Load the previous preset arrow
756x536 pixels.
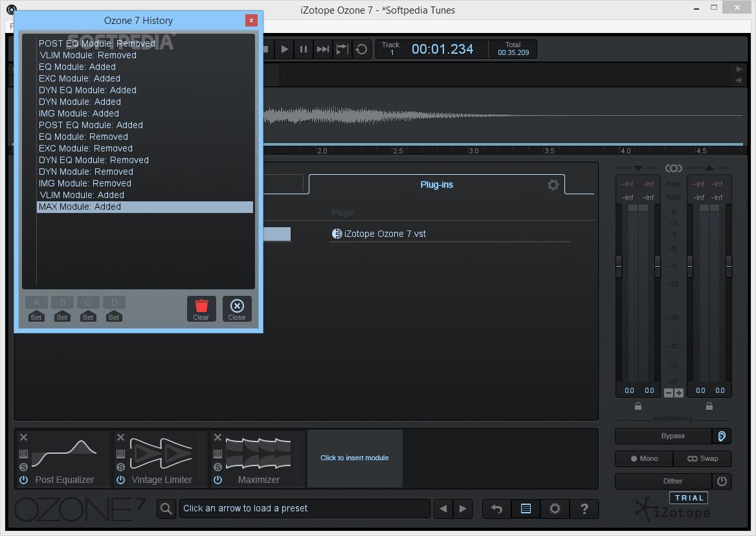[443, 509]
